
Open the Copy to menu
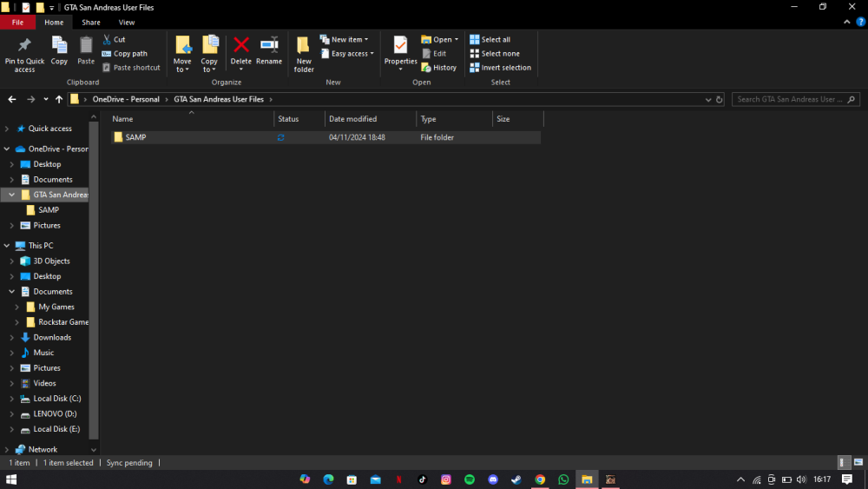coord(209,54)
